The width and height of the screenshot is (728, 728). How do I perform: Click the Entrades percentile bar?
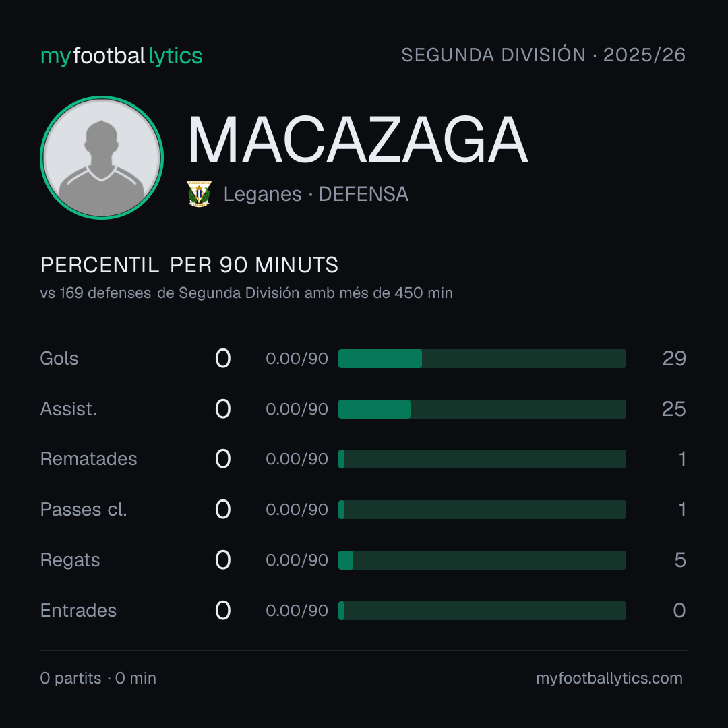coord(482,611)
